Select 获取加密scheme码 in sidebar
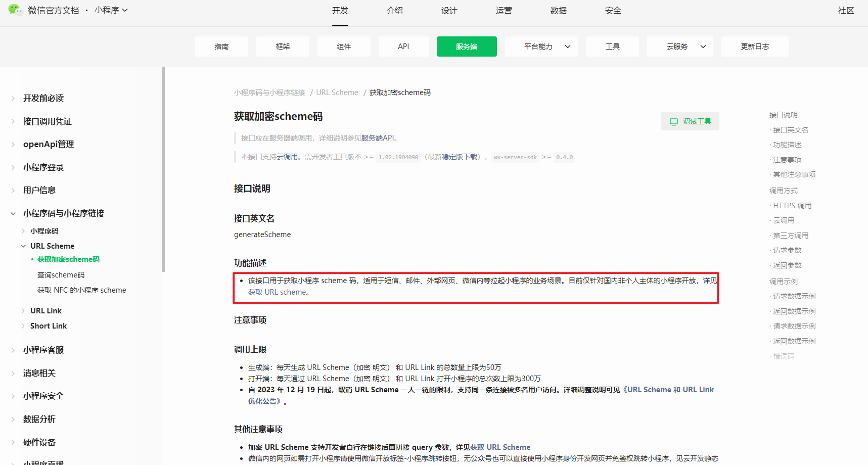868x465 pixels. (x=68, y=259)
